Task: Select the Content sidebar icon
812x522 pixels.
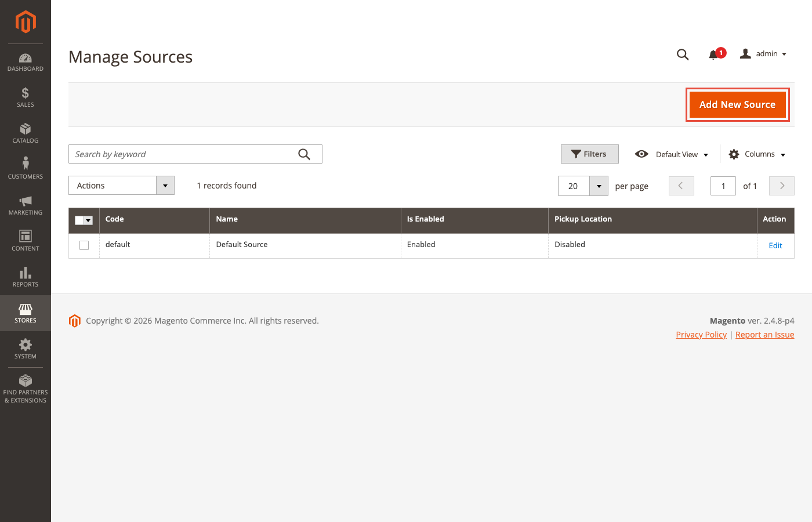Action: (x=25, y=240)
